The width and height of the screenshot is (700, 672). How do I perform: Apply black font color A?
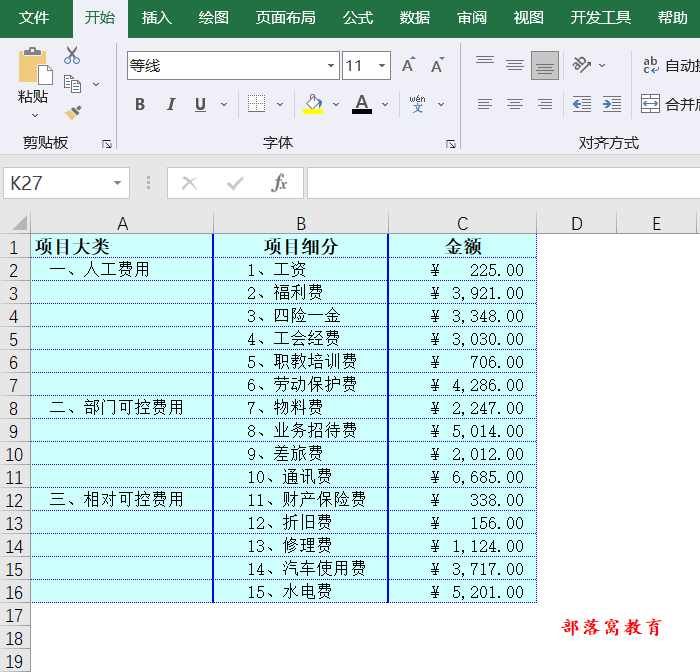coord(362,104)
